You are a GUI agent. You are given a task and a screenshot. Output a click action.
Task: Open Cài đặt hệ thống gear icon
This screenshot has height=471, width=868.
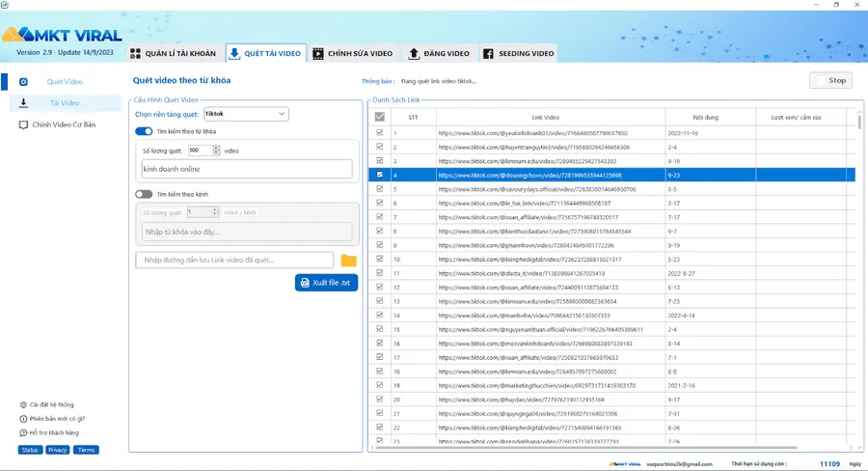(x=23, y=404)
